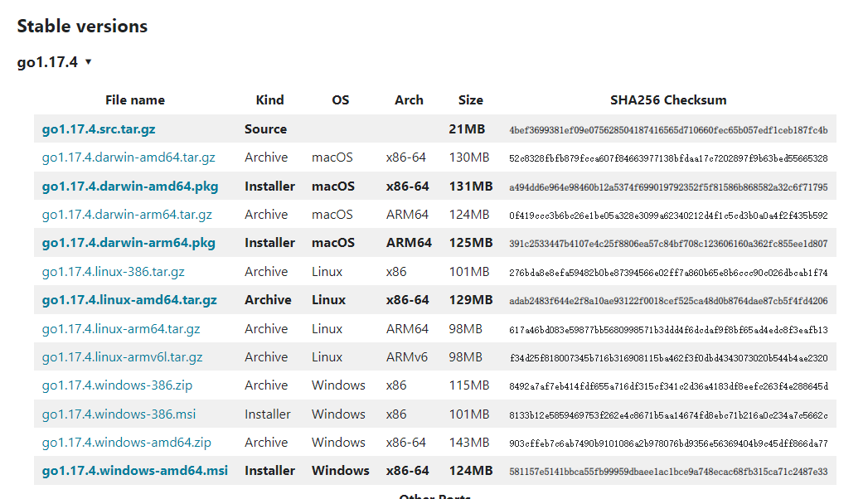Click the Arch column header

pyautogui.click(x=409, y=100)
